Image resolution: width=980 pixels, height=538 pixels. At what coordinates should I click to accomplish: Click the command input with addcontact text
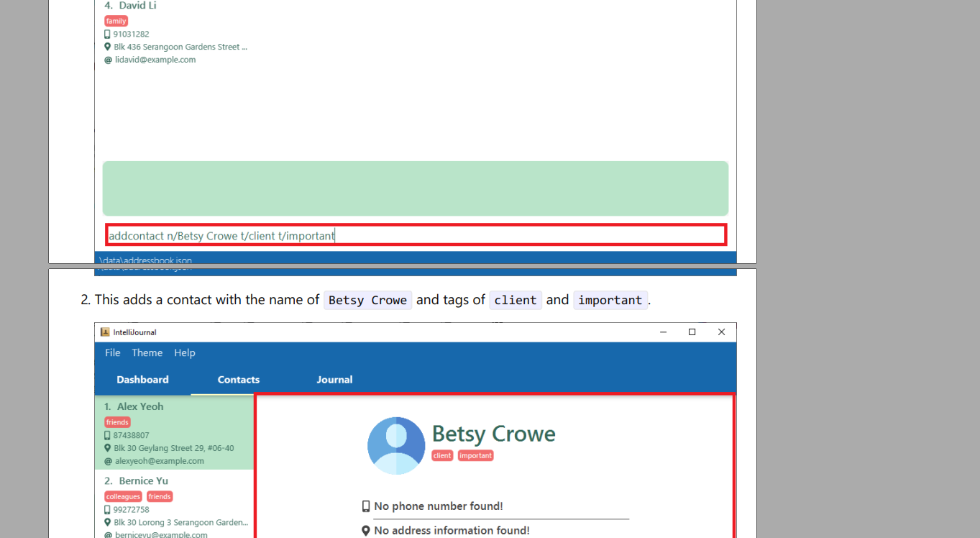click(416, 235)
